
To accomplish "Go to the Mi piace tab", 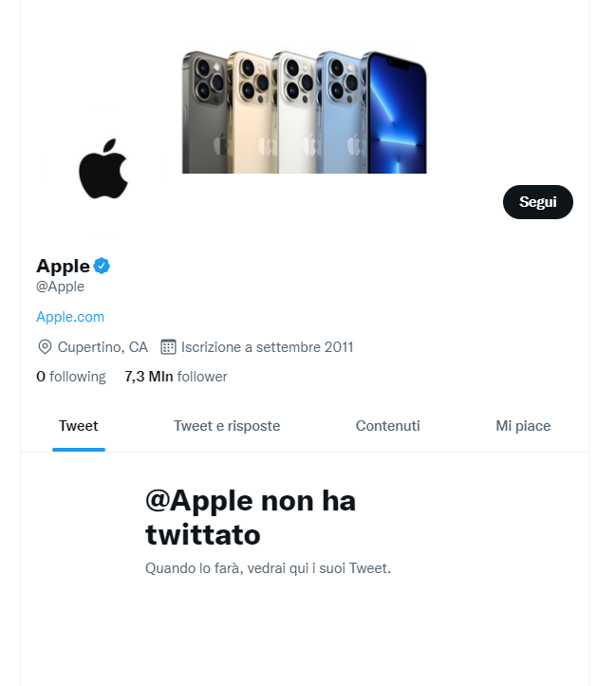I will (523, 426).
